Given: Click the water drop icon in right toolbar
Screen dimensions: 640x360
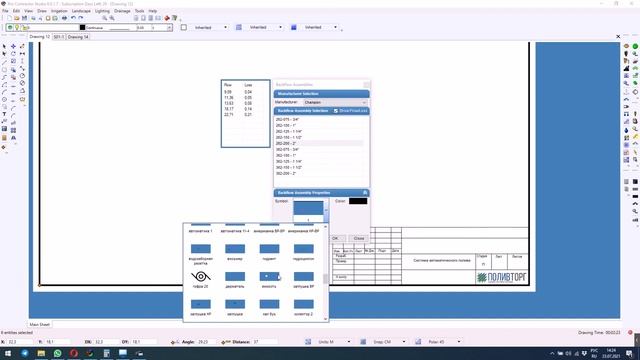Looking at the screenshot, I should 627,130.
